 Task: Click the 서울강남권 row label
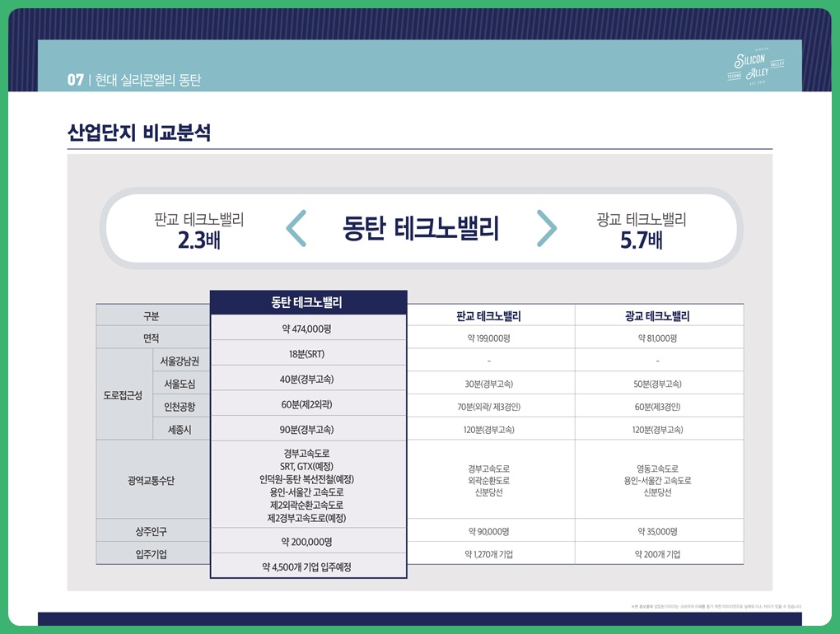tap(180, 361)
